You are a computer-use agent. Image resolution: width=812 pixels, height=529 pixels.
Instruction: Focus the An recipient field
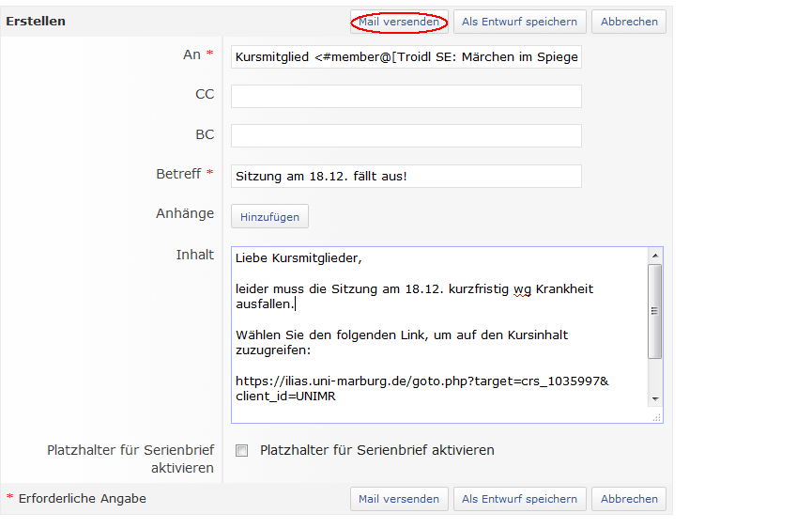[x=406, y=56]
